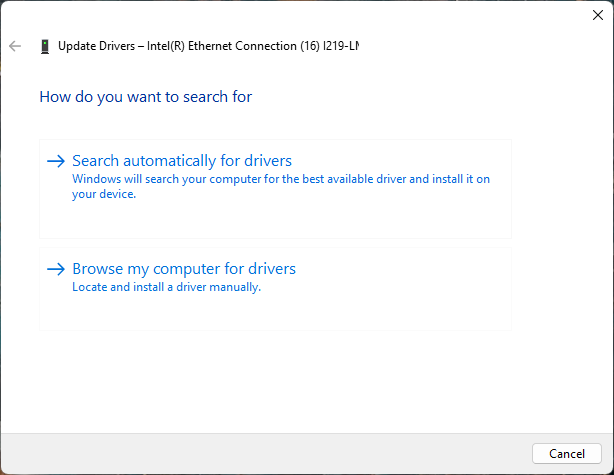Choose Search automatically for drivers
This screenshot has height=475, width=614.
[x=182, y=161]
